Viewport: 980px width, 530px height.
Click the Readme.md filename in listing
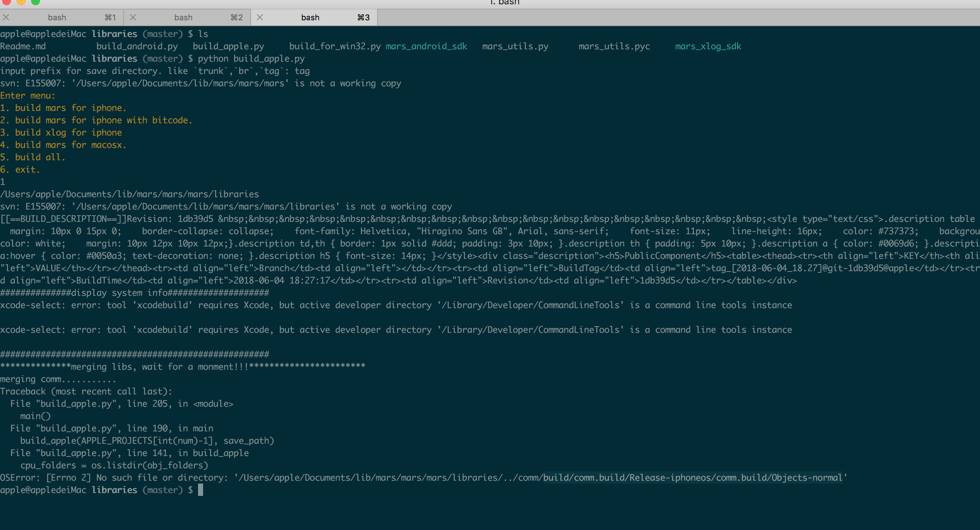pos(23,46)
